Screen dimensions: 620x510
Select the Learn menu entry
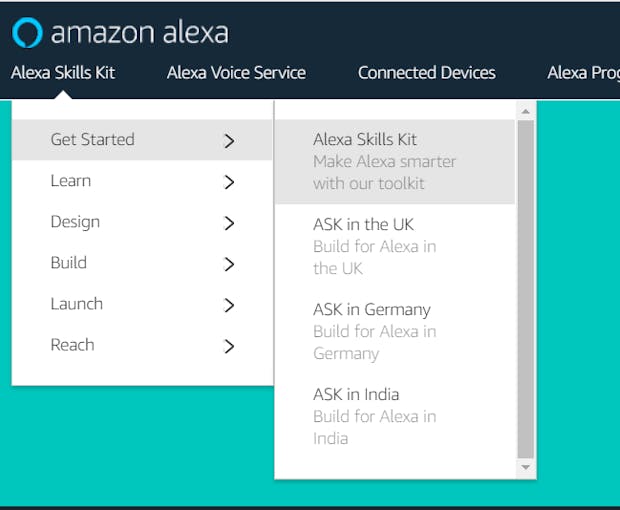[x=142, y=181]
